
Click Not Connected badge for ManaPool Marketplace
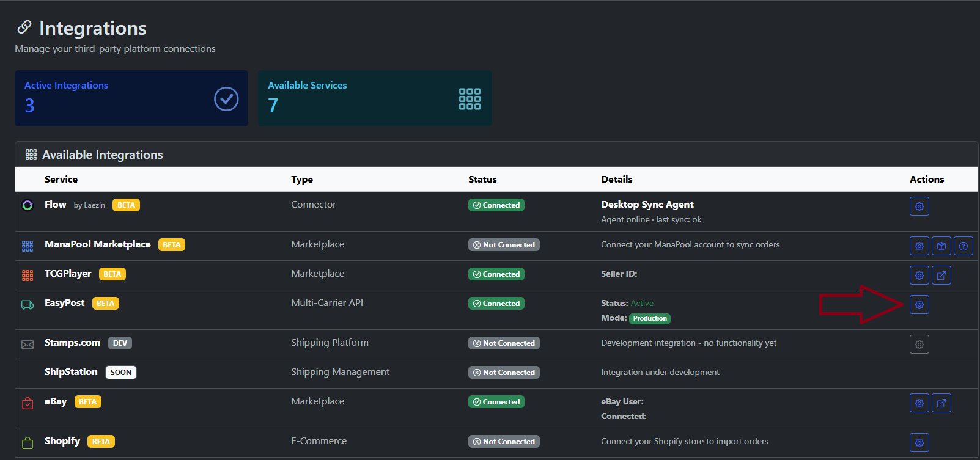(x=504, y=245)
